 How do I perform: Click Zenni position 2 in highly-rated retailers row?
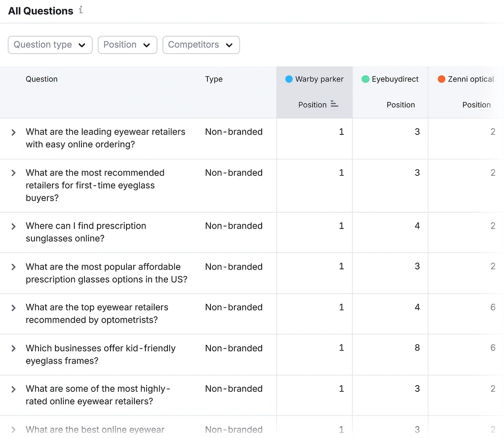pos(493,388)
